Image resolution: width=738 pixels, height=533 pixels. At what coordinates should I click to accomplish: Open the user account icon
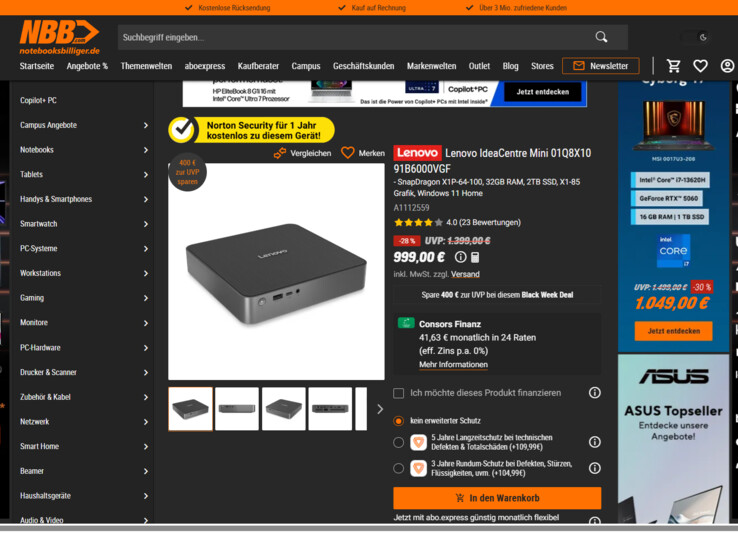coord(727,66)
